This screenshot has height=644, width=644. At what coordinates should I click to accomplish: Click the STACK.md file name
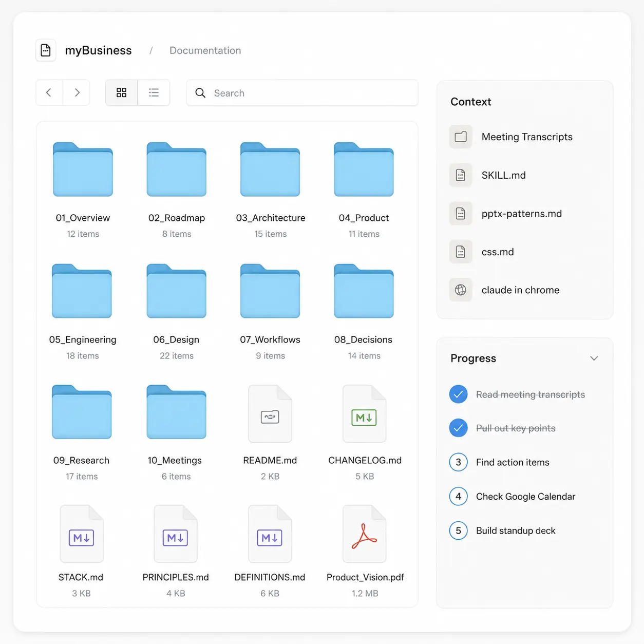tap(81, 577)
